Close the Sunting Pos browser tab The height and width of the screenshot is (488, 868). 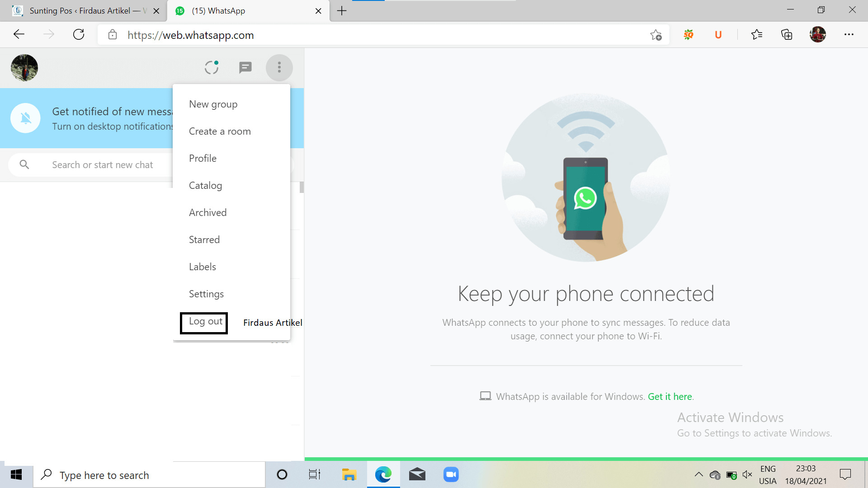tap(156, 11)
